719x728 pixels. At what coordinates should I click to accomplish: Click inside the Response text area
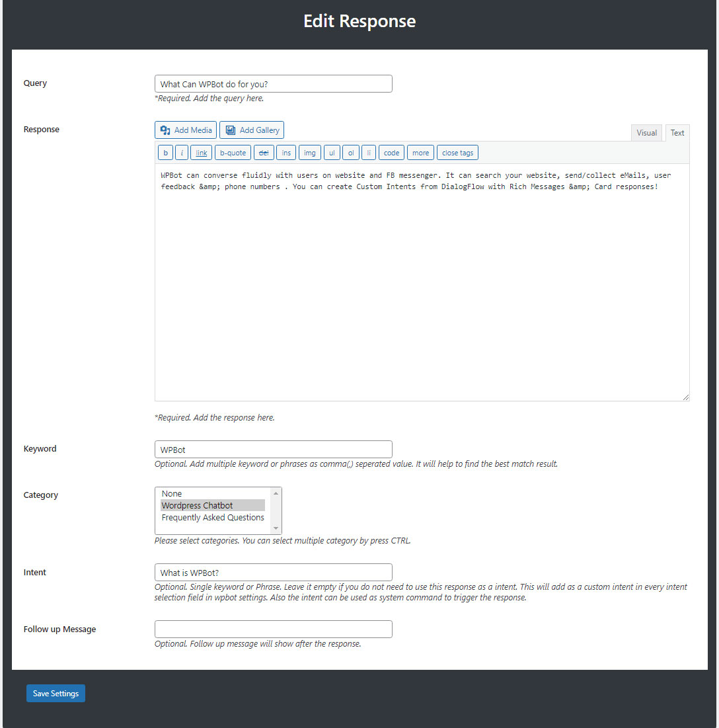pyautogui.click(x=422, y=282)
